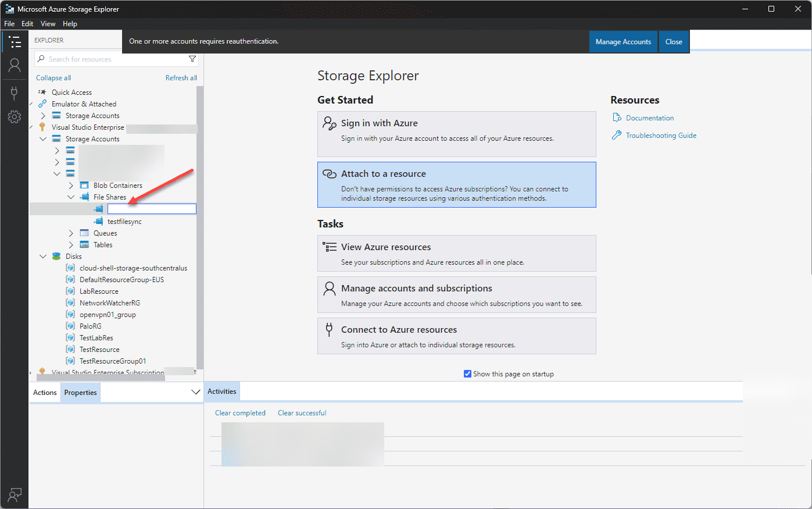Viewport: 812px width, 509px height.
Task: Collapse the File Shares node
Action: (x=71, y=197)
